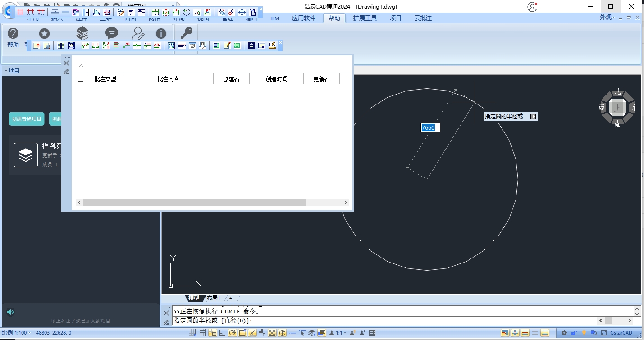Click the user account icon in title bar

coord(532,7)
